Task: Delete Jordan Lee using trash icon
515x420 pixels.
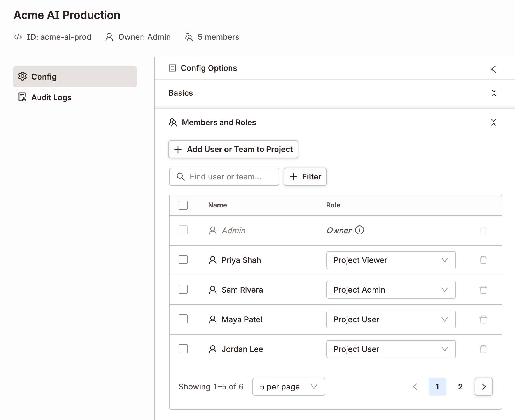Action: [x=483, y=349]
